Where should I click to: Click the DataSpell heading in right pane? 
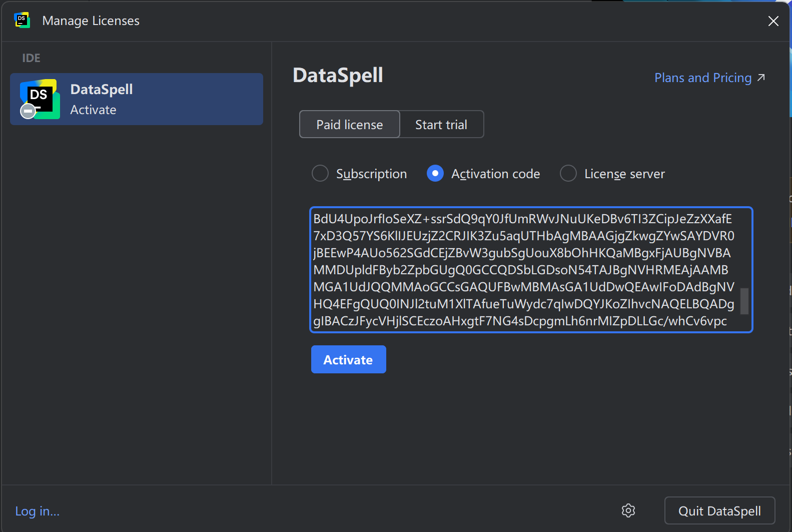338,76
